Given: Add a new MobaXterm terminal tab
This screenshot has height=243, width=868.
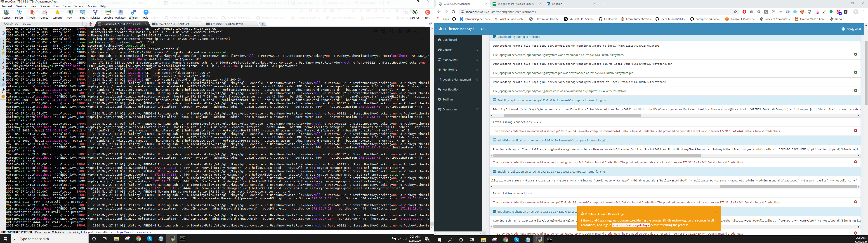Looking at the screenshot, I should pyautogui.click(x=263, y=24).
